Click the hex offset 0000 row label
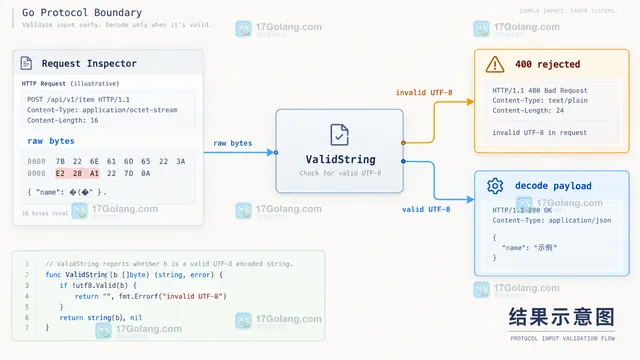Image resolution: width=640 pixels, height=360 pixels. [36, 161]
